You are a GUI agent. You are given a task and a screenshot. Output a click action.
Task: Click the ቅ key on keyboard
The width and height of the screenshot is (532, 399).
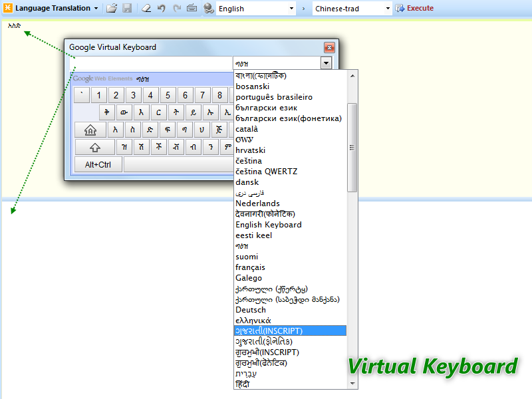tap(107, 112)
